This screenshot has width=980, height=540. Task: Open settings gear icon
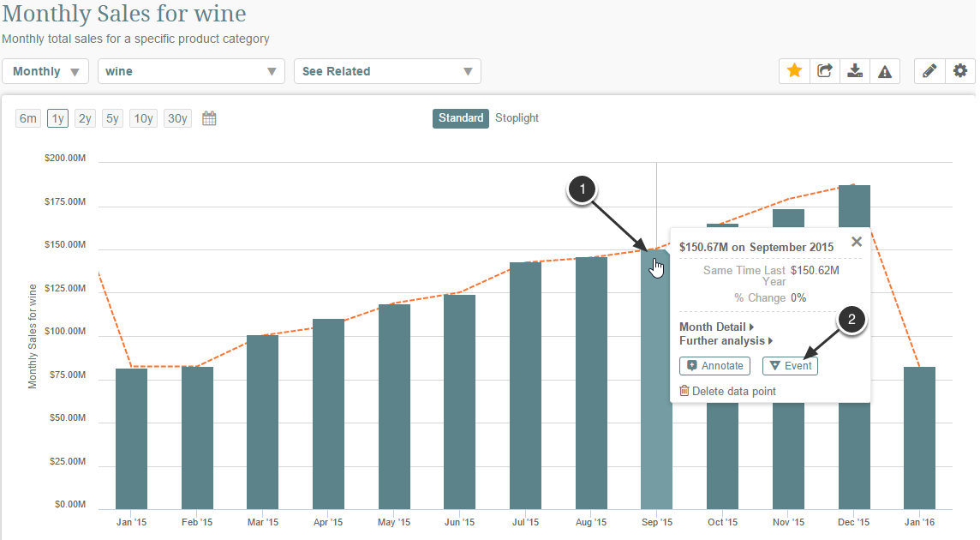pyautogui.click(x=960, y=71)
